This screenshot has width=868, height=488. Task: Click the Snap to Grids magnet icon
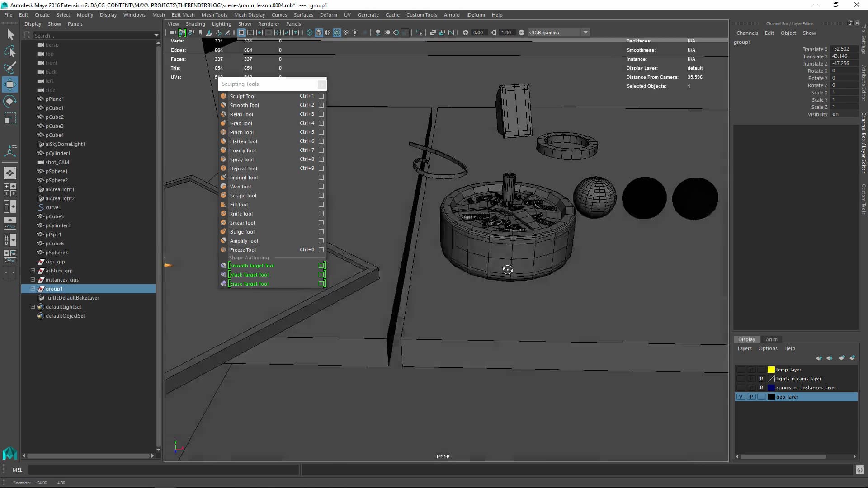[x=241, y=33]
